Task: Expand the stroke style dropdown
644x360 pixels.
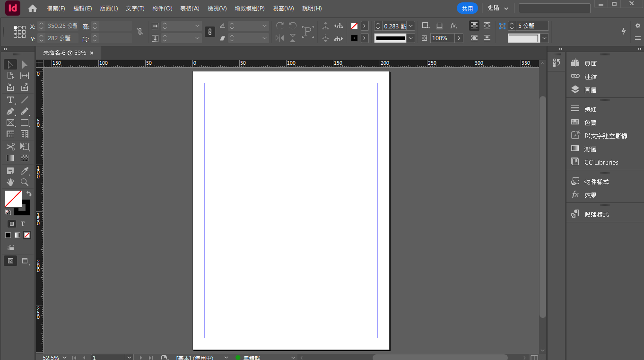Action: click(x=410, y=38)
